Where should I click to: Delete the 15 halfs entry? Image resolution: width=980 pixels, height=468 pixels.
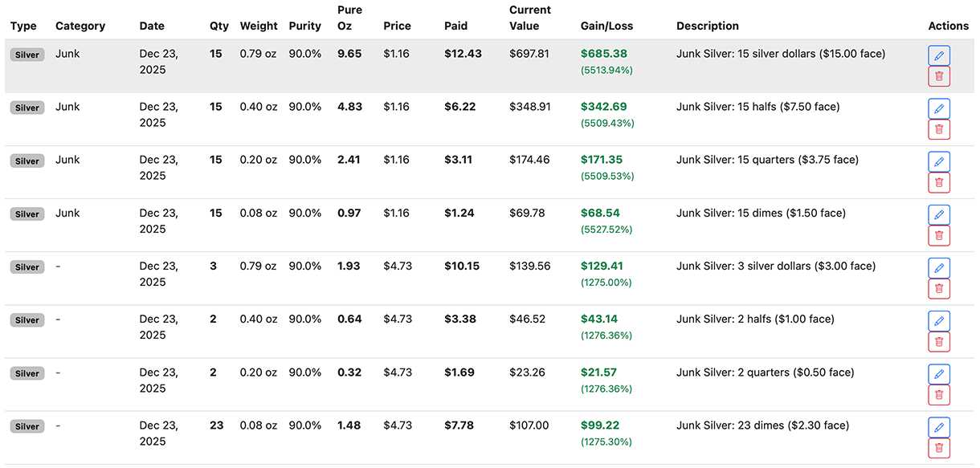pos(939,128)
